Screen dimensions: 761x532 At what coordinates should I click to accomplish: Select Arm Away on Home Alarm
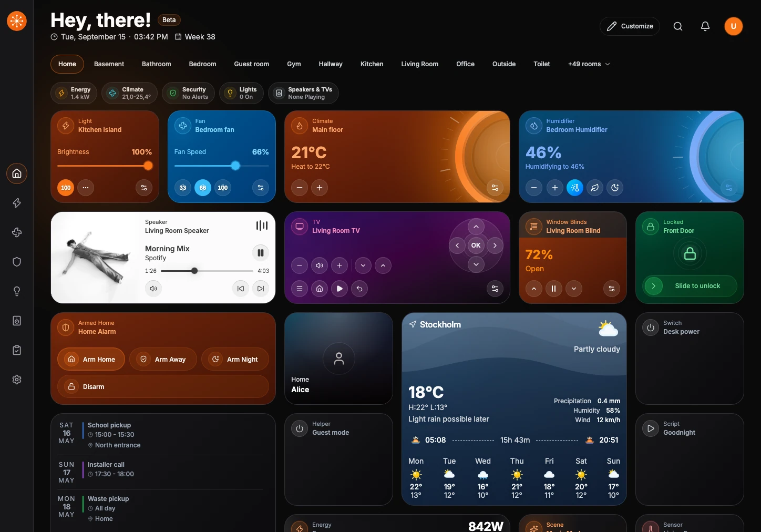[163, 359]
